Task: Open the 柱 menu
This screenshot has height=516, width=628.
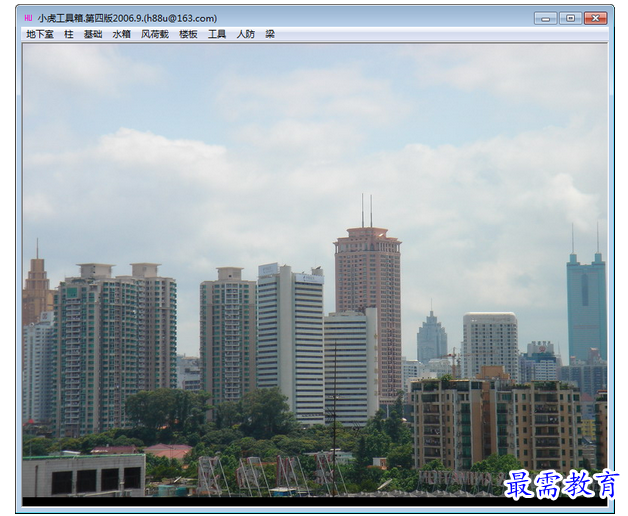Action: click(x=69, y=34)
